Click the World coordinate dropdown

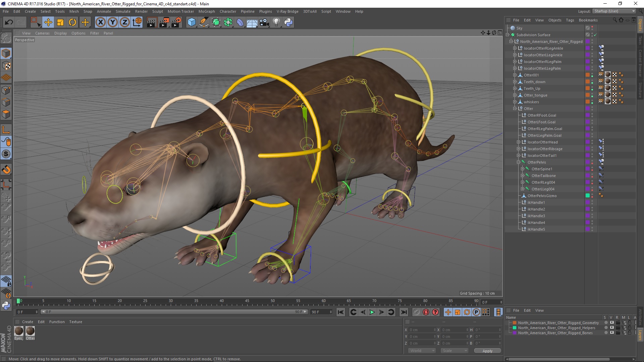421,351
